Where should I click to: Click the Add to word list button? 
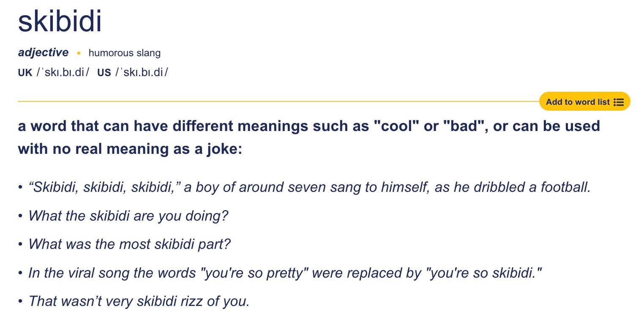point(584,102)
